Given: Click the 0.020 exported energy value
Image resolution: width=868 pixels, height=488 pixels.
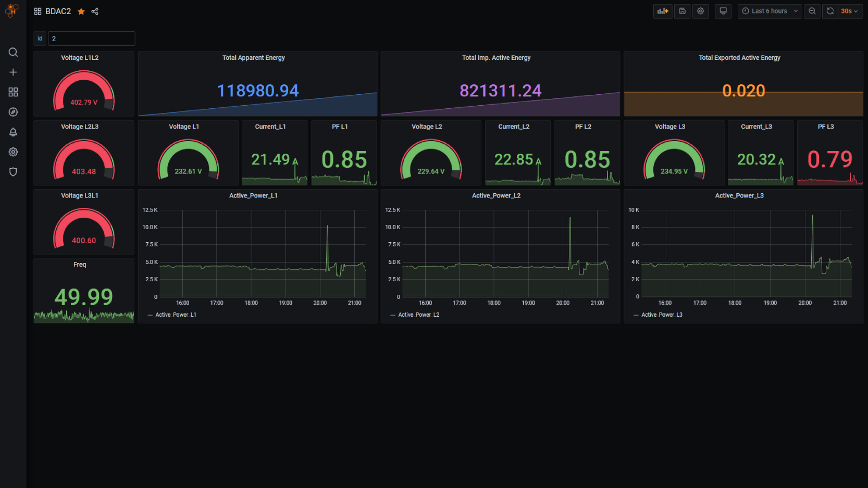Looking at the screenshot, I should (x=743, y=91).
